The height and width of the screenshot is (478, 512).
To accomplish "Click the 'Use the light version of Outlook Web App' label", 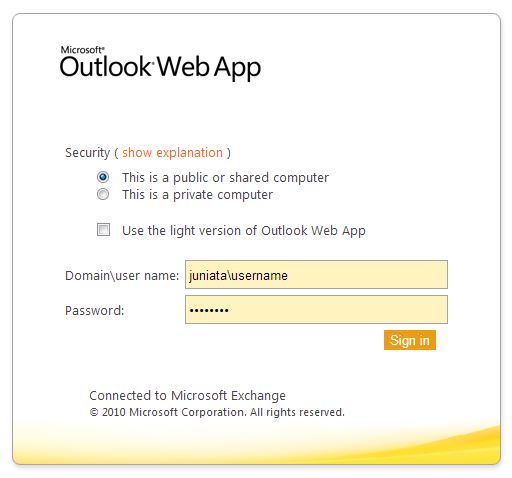I will pos(244,231).
